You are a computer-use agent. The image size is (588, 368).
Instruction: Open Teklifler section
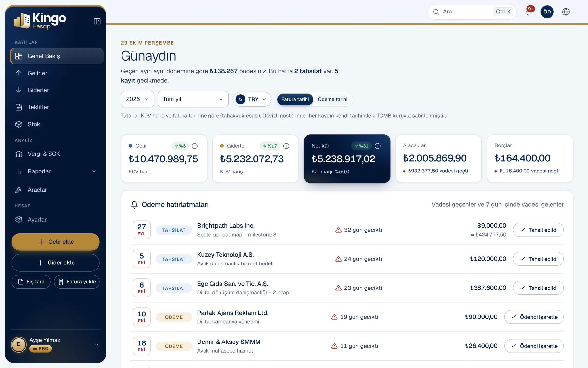57,107
